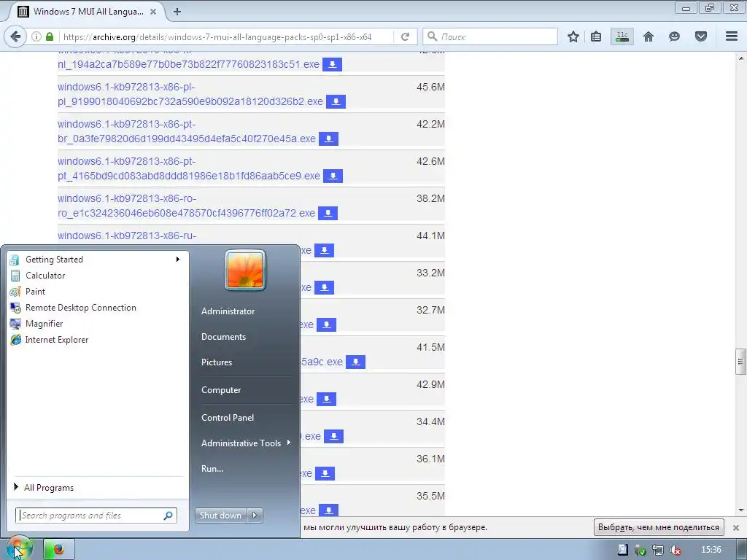Click download icon in the 32.7M row

[326, 324]
